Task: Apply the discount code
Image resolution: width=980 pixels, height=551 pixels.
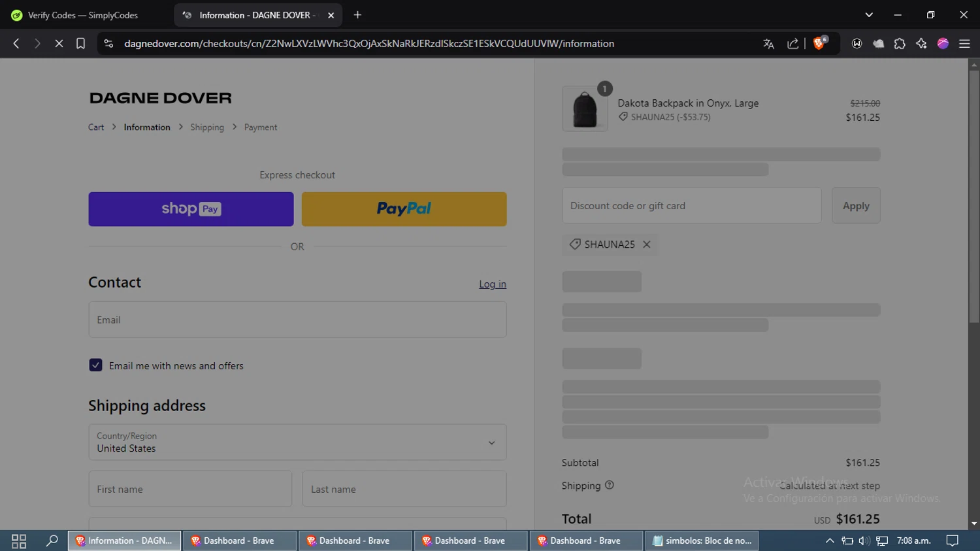Action: pos(856,205)
